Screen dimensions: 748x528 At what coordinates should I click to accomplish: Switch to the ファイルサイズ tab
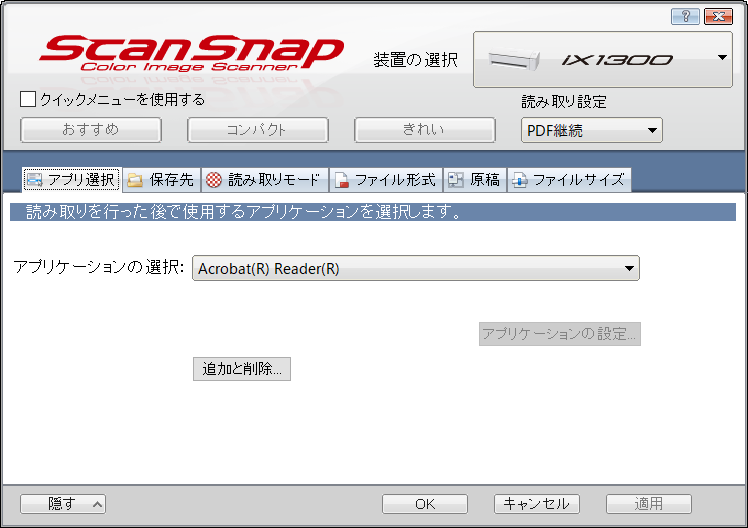569,180
